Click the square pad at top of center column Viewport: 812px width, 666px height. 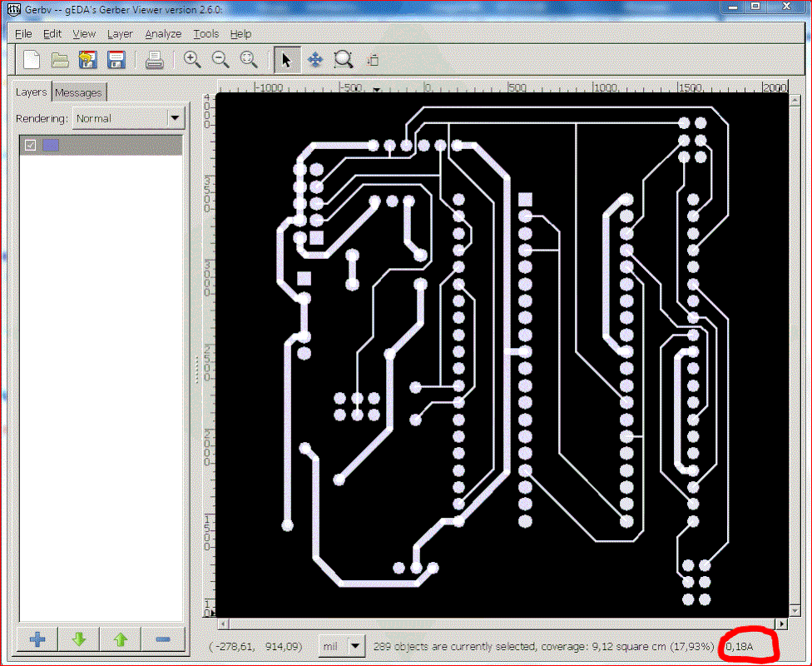tap(525, 200)
